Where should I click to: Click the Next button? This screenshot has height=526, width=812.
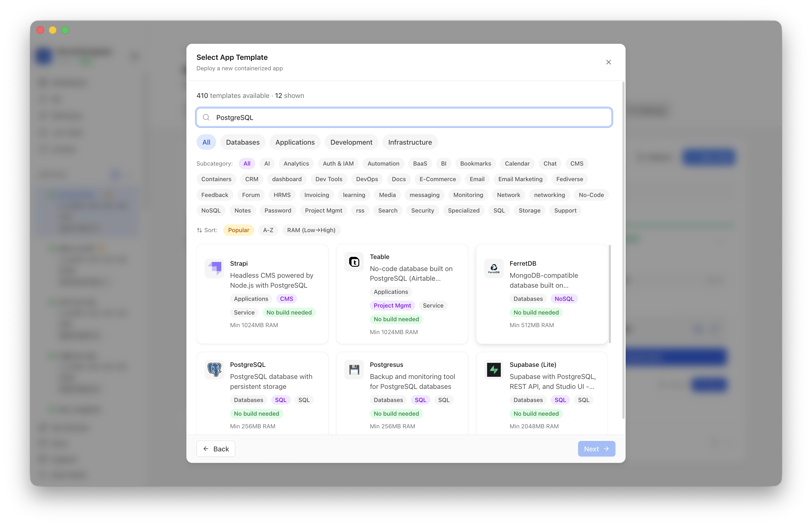pyautogui.click(x=596, y=449)
